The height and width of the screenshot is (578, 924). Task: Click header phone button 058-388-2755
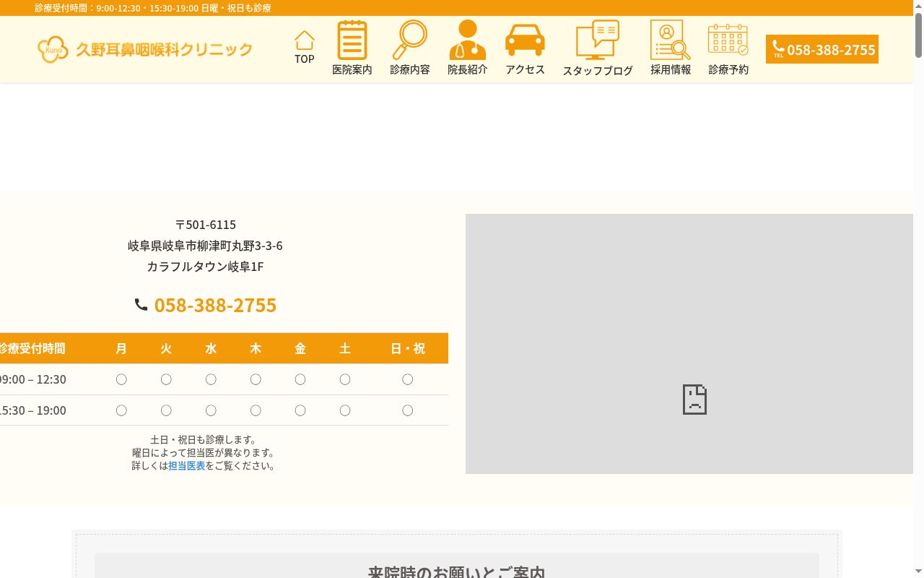pos(822,49)
